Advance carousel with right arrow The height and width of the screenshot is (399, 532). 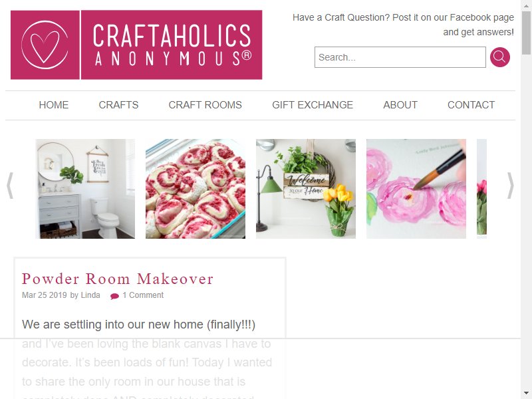tap(510, 186)
